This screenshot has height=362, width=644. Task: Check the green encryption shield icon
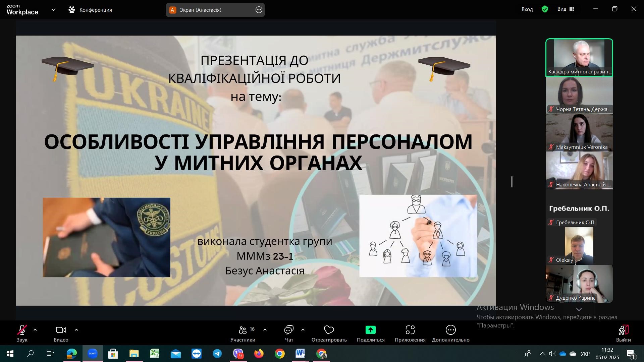pos(545,9)
